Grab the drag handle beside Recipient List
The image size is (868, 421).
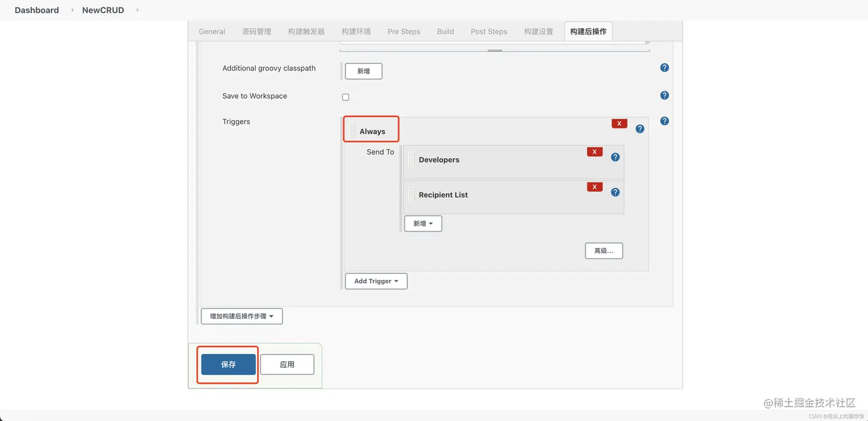(412, 194)
